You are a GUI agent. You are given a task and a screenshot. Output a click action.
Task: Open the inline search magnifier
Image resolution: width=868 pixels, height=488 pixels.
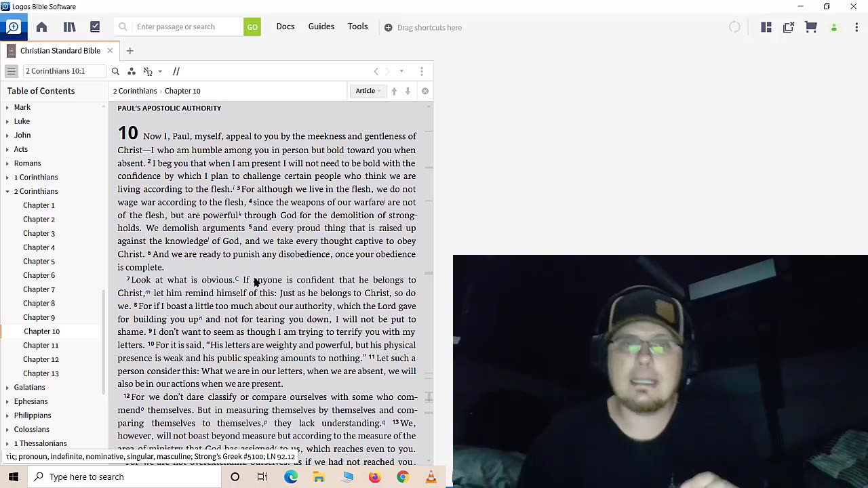click(x=115, y=71)
